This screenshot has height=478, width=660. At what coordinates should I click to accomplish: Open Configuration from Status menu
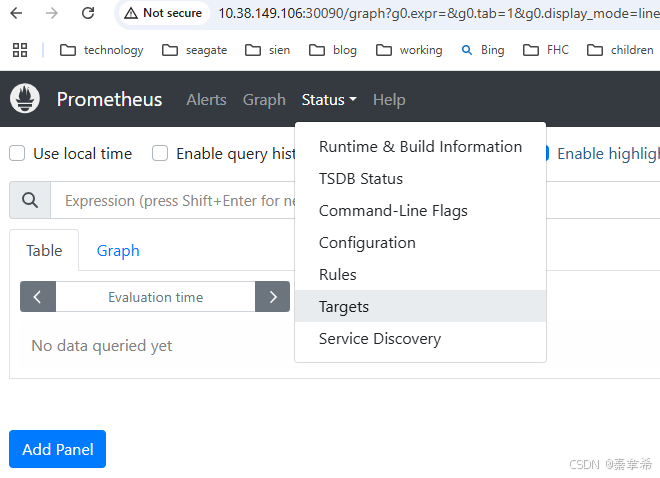(420, 242)
